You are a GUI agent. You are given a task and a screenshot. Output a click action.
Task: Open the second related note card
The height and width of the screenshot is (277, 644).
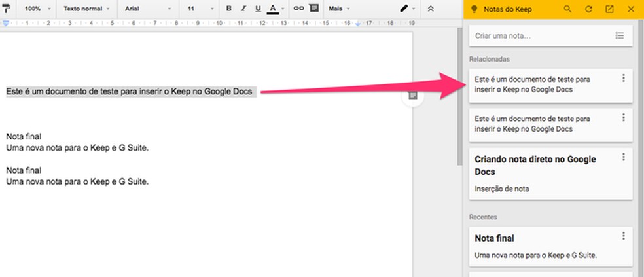coord(551,125)
